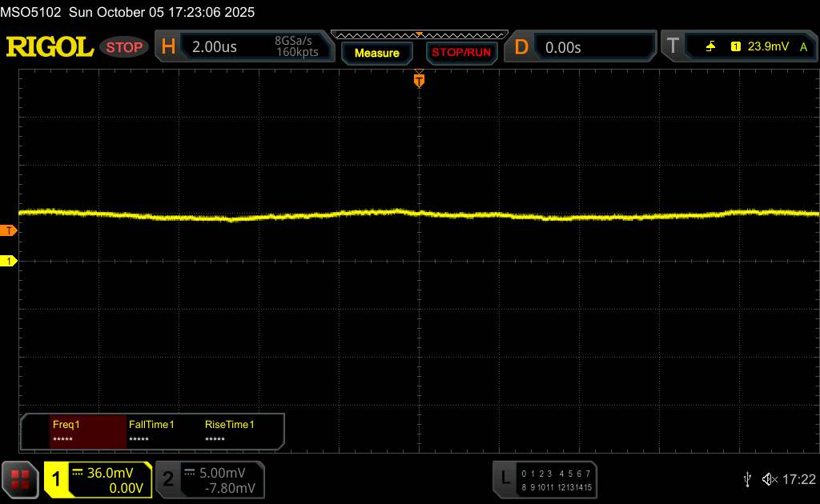Screen dimensions: 820x504
Task: Select the orange H horizontal timebase icon
Action: tap(168, 47)
